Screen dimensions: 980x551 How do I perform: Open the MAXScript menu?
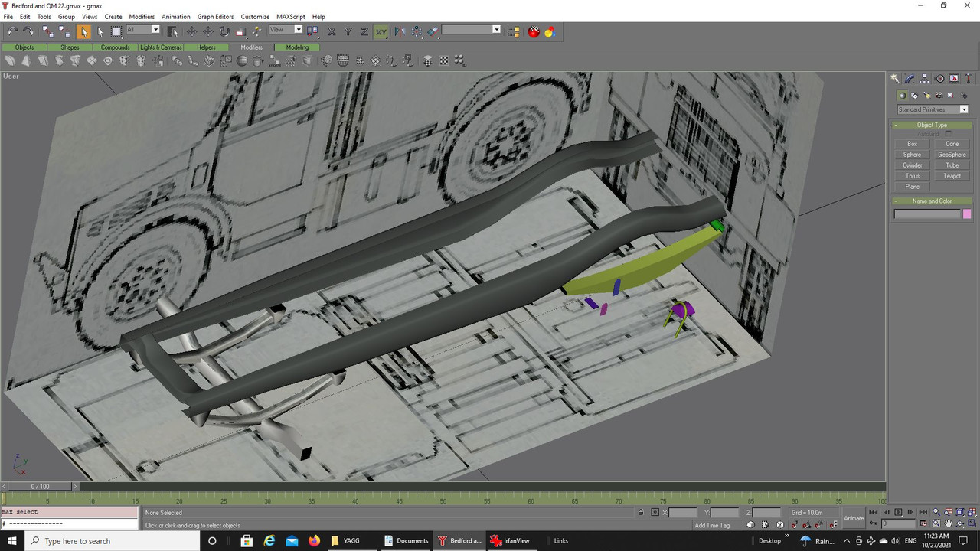tap(291, 16)
